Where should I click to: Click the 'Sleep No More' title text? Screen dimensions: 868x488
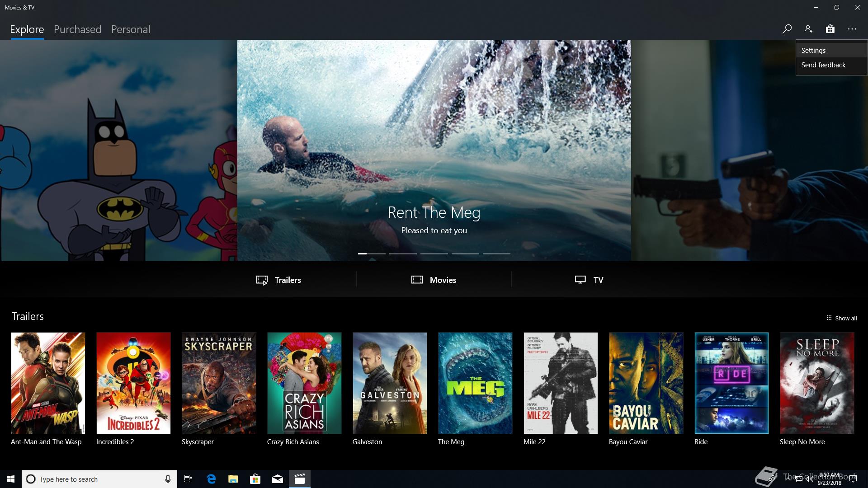click(x=802, y=442)
